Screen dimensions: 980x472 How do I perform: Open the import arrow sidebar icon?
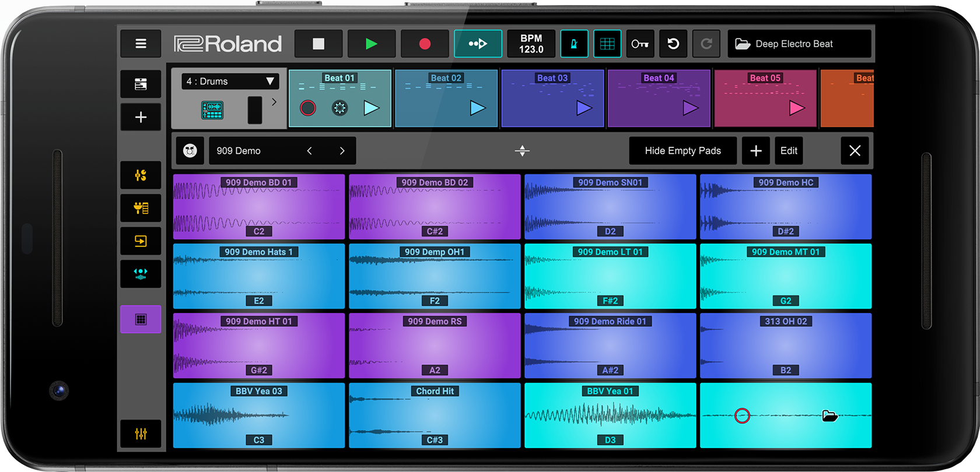(141, 241)
